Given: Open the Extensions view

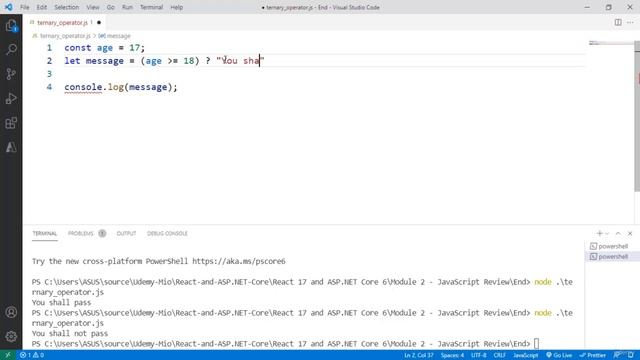Looking at the screenshot, I should click(11, 123).
